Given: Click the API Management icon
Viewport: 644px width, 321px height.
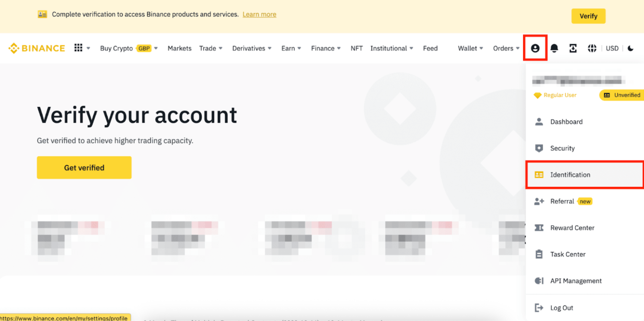Looking at the screenshot, I should click(x=539, y=280).
